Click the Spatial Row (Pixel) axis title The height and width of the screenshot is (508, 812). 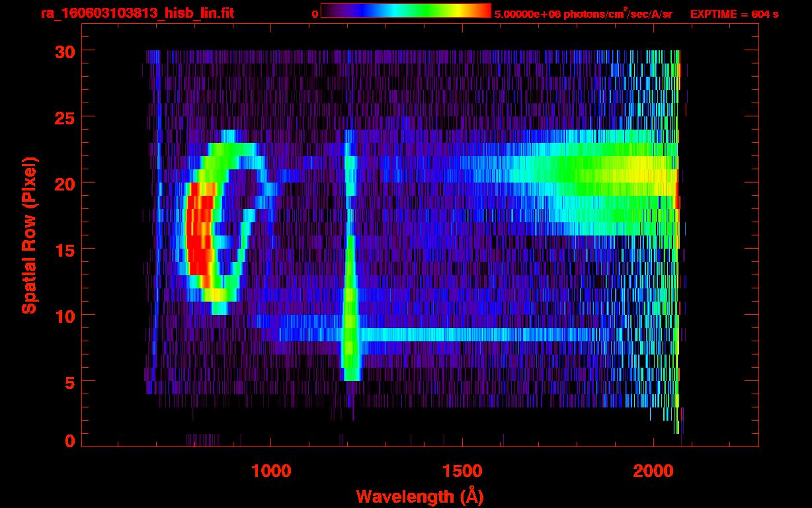tap(29, 235)
